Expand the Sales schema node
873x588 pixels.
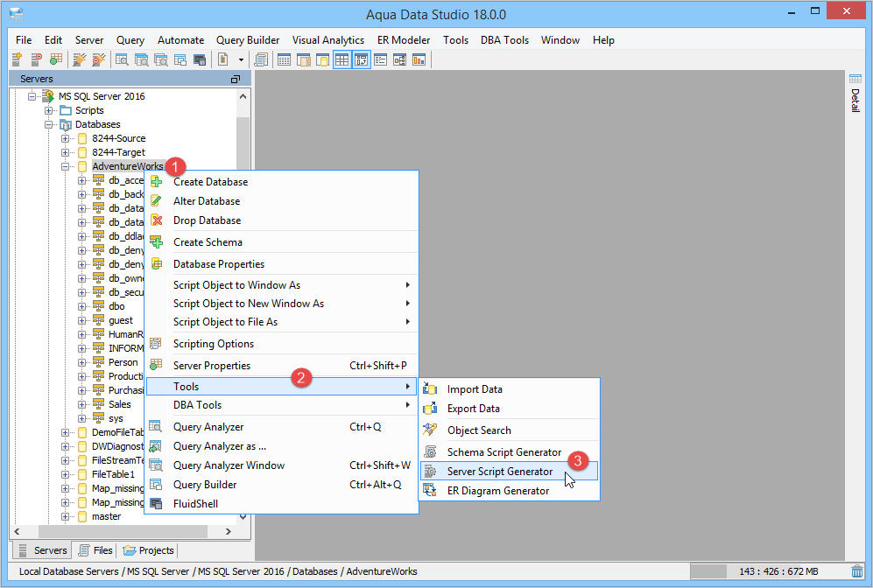tap(81, 404)
